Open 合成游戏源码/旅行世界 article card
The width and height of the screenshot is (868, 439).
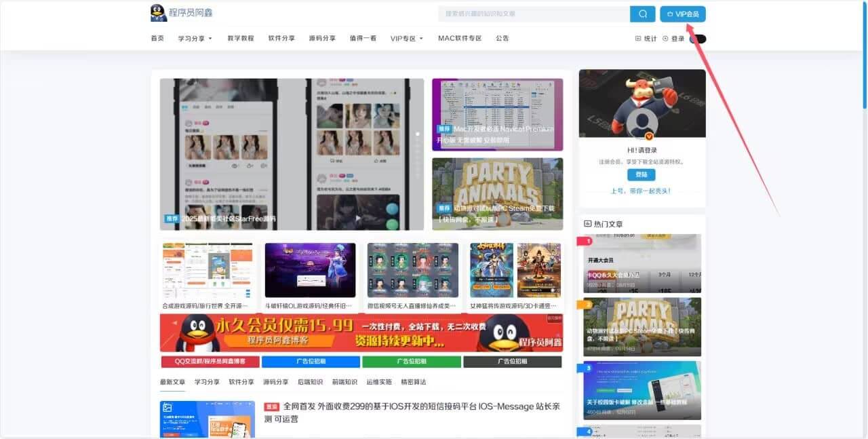208,276
